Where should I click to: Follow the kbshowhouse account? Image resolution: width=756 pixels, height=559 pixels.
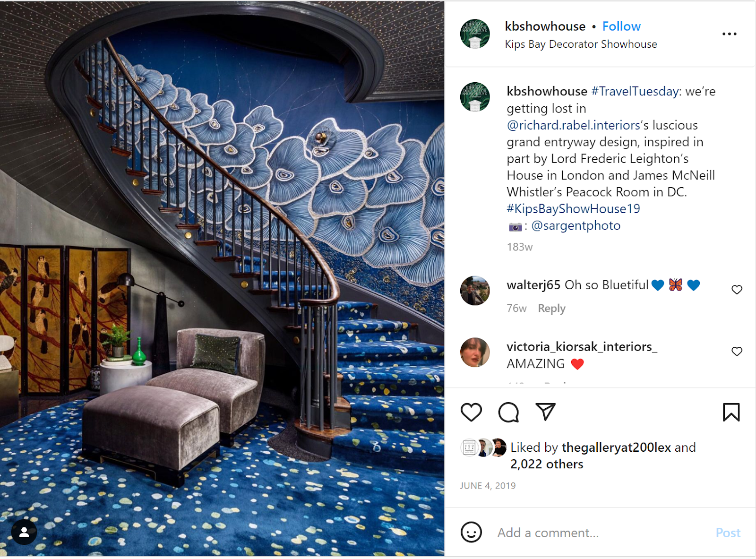click(x=621, y=26)
